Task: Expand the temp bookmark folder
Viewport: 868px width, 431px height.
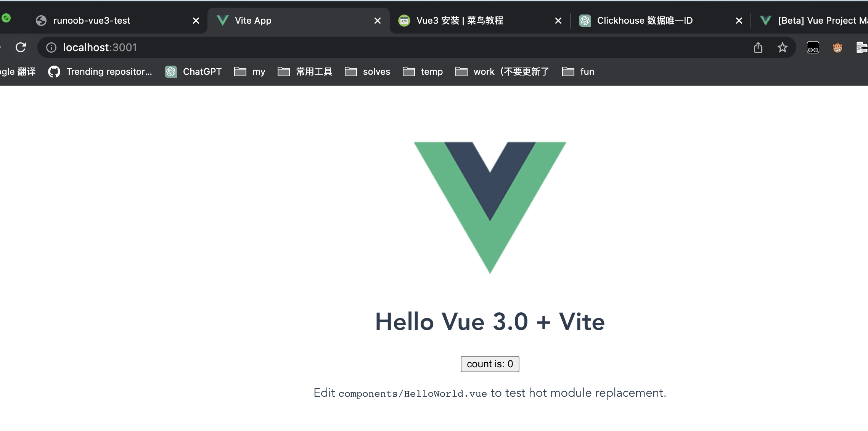Action: pyautogui.click(x=423, y=72)
